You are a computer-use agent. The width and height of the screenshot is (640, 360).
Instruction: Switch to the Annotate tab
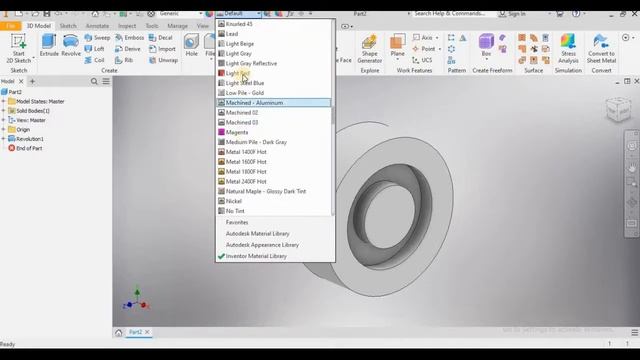[x=97, y=26]
